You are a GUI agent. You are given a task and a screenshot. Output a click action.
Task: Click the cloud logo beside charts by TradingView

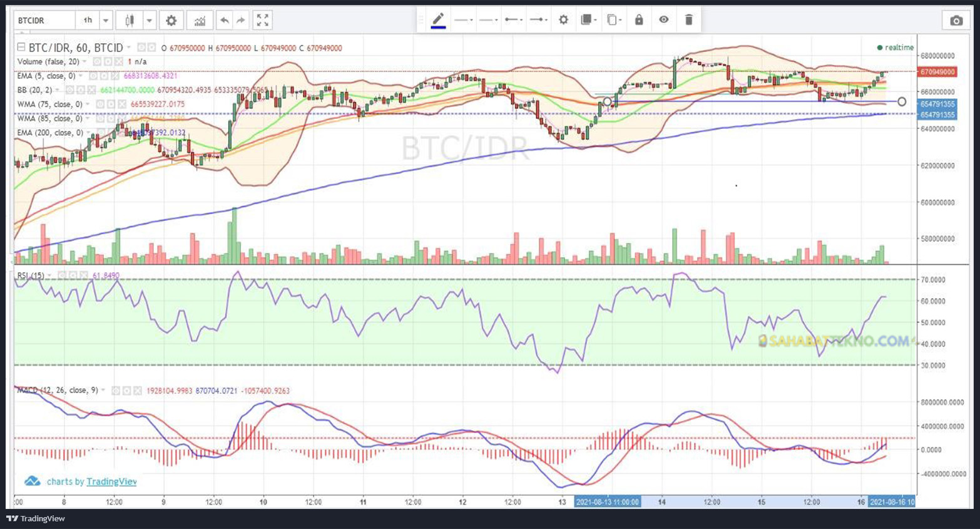(x=32, y=481)
